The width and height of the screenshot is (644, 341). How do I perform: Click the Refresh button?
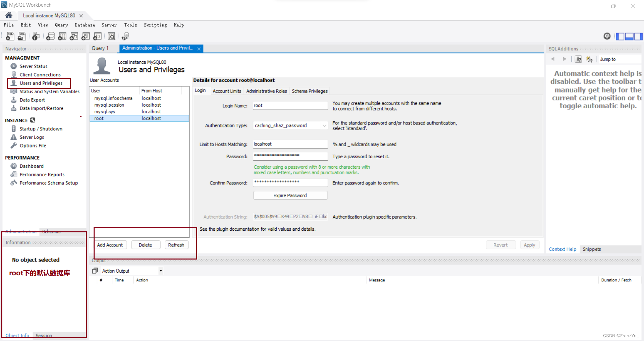pos(176,245)
